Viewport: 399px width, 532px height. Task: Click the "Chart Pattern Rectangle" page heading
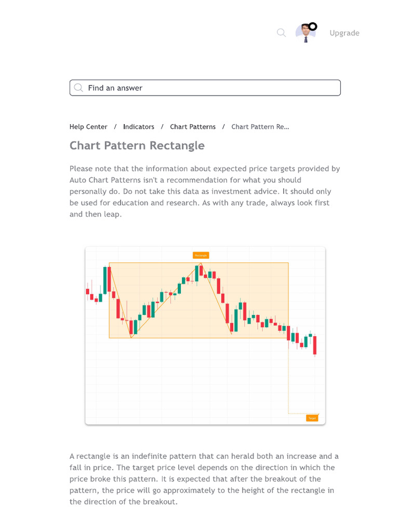[137, 145]
